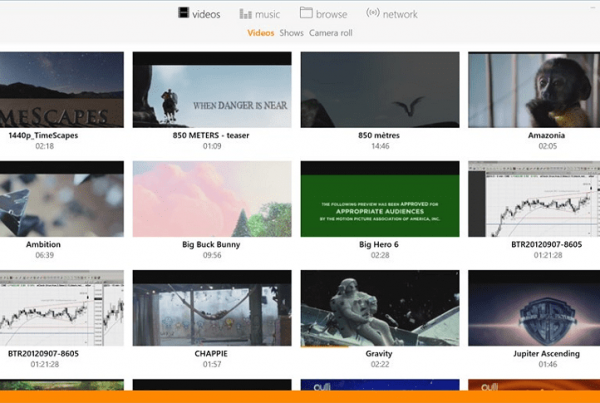600x403 pixels.
Task: Switch to the music section label
Action: [267, 15]
